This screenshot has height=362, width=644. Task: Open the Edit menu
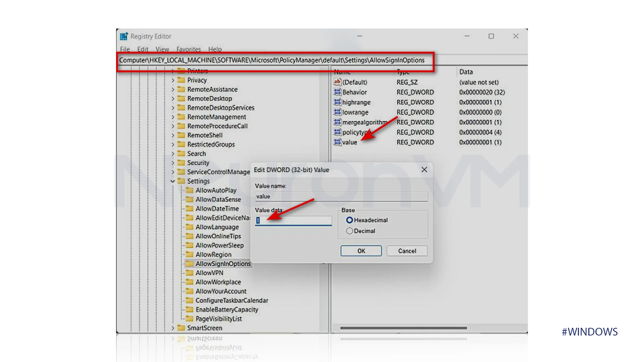(x=143, y=49)
